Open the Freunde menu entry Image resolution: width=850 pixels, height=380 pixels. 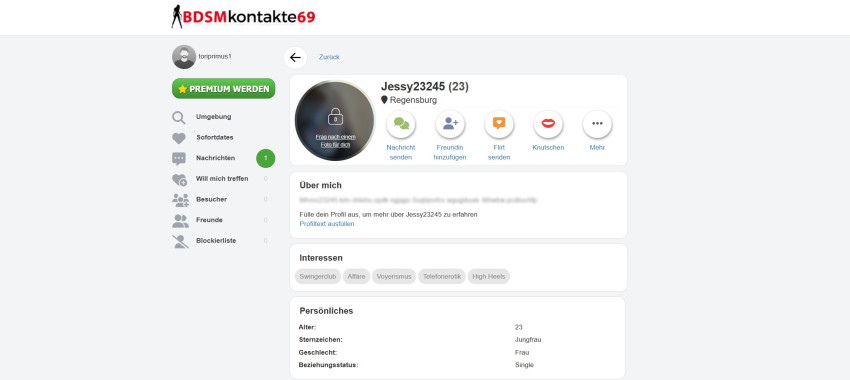click(209, 220)
